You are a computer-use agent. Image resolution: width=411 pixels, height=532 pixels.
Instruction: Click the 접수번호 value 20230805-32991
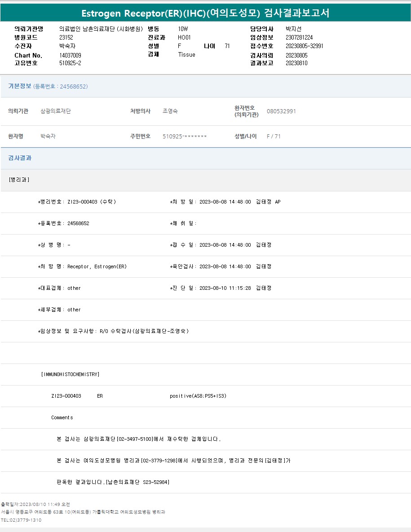tap(304, 46)
